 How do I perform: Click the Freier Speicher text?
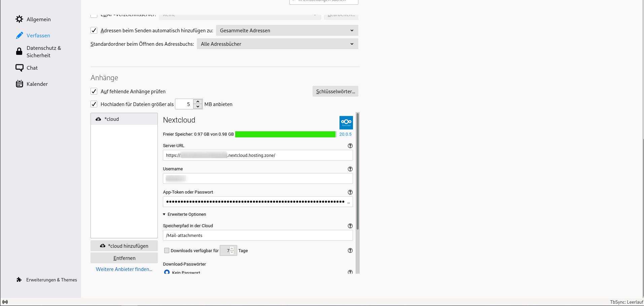coord(198,134)
